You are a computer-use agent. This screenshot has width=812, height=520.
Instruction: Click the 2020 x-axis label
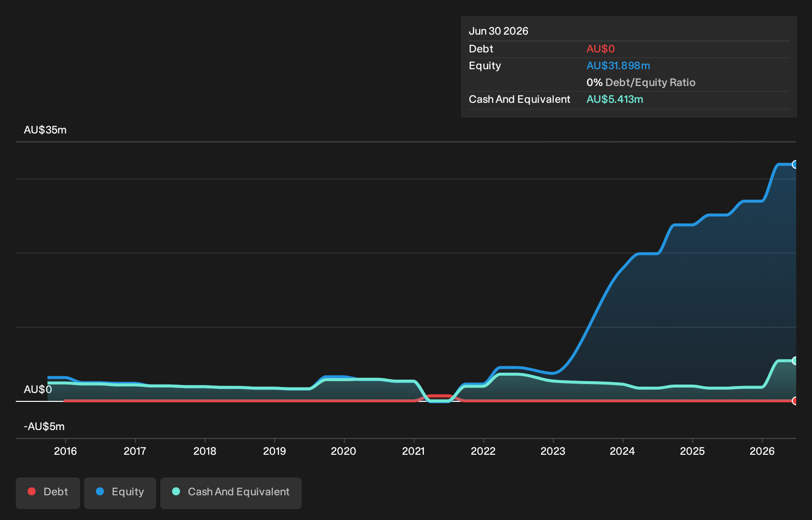(x=344, y=451)
